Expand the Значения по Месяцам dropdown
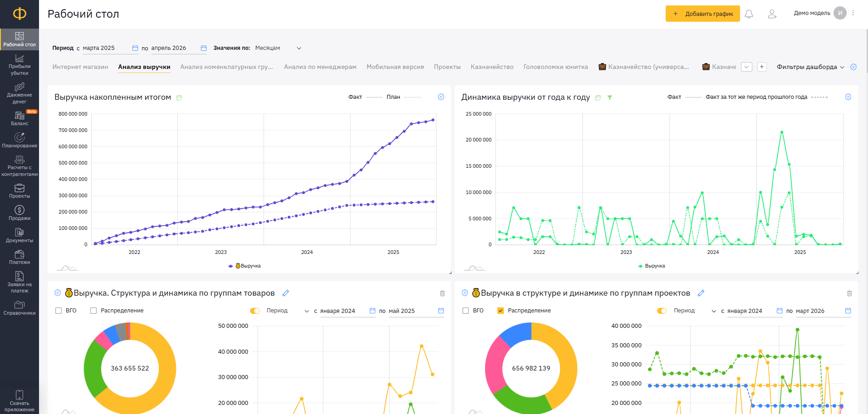Screen dimensions: 868x414 [278, 48]
